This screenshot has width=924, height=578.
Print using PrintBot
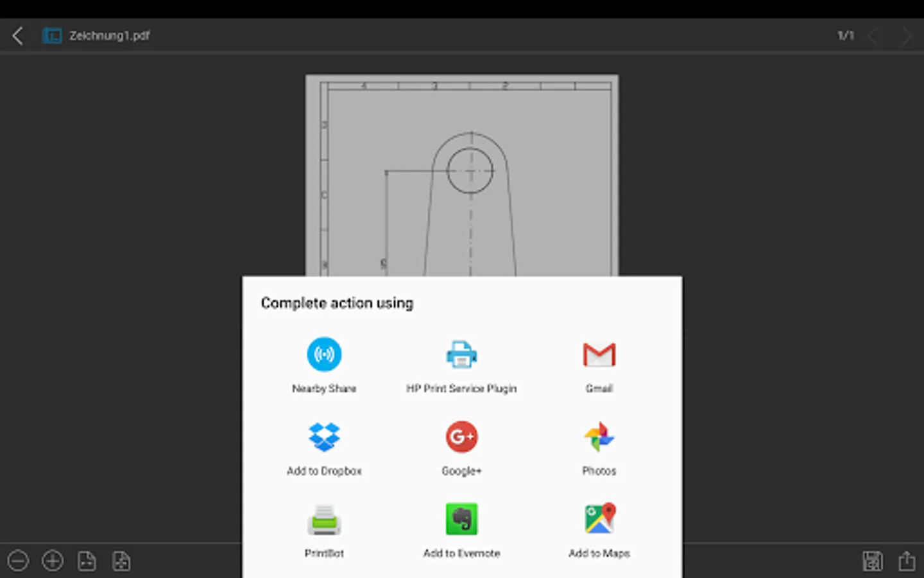pyautogui.click(x=324, y=530)
